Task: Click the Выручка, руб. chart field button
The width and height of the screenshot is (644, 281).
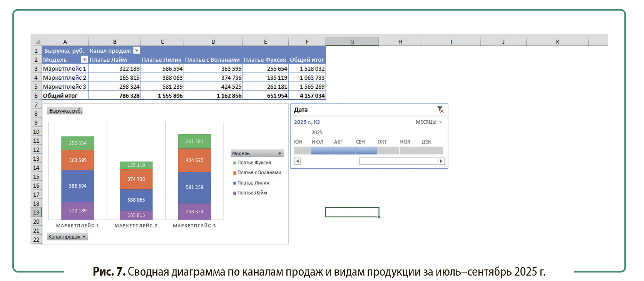Action: [65, 111]
